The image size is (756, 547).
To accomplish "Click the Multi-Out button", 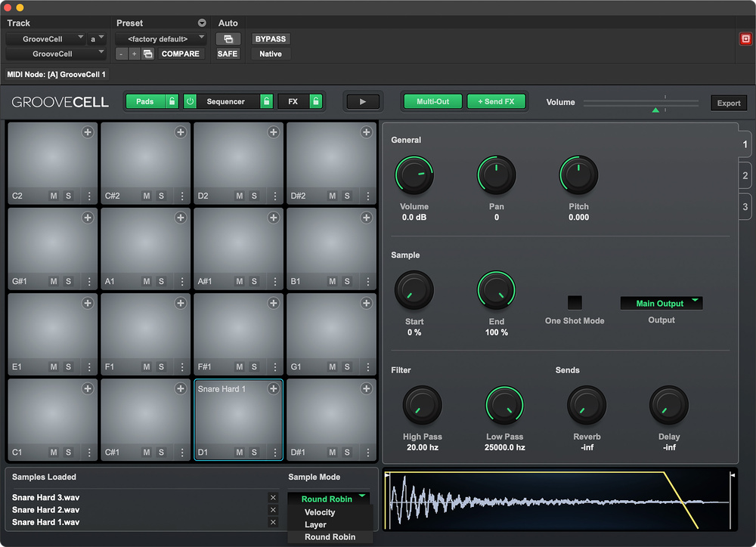I will pos(432,101).
